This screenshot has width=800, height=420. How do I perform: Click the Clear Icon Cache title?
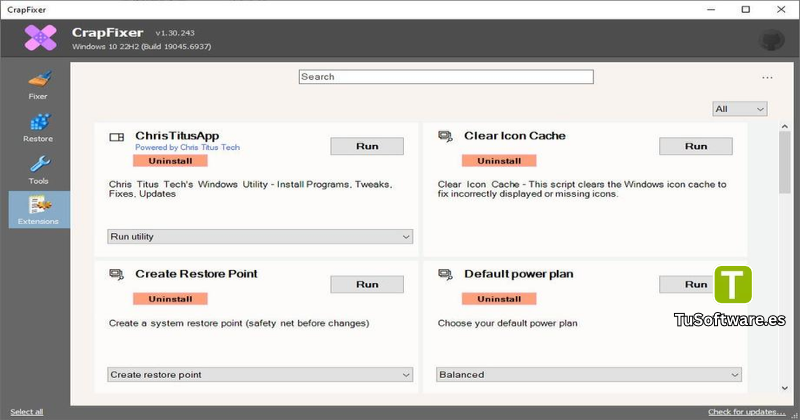515,136
